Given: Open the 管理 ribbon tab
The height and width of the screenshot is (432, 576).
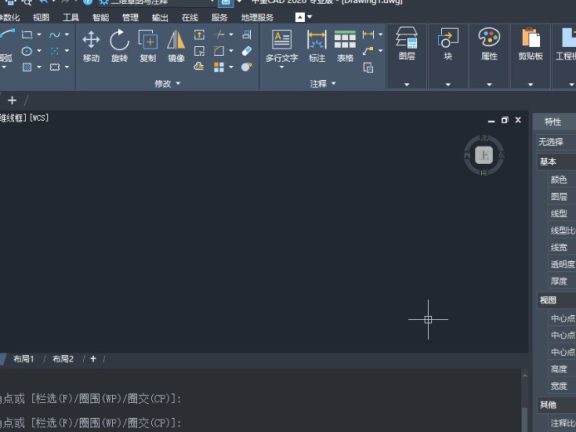Looking at the screenshot, I should click(130, 17).
